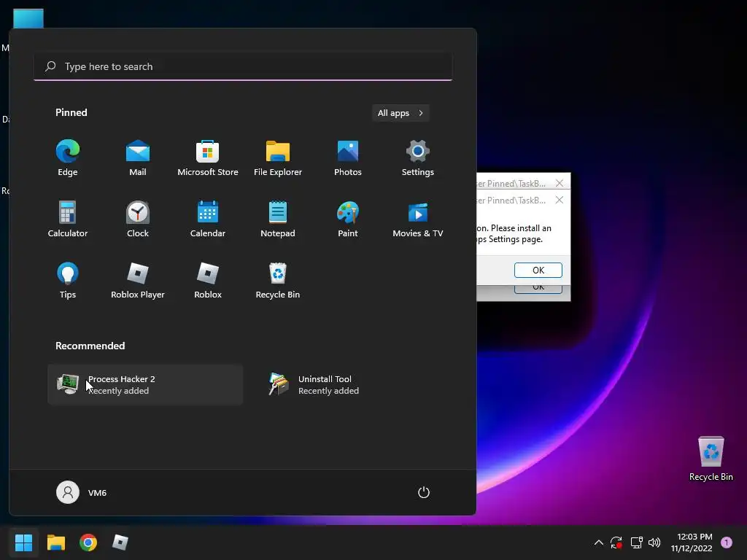Open the pinned Roblox app
Viewport: 747px width, 560px height.
pos(208,281)
